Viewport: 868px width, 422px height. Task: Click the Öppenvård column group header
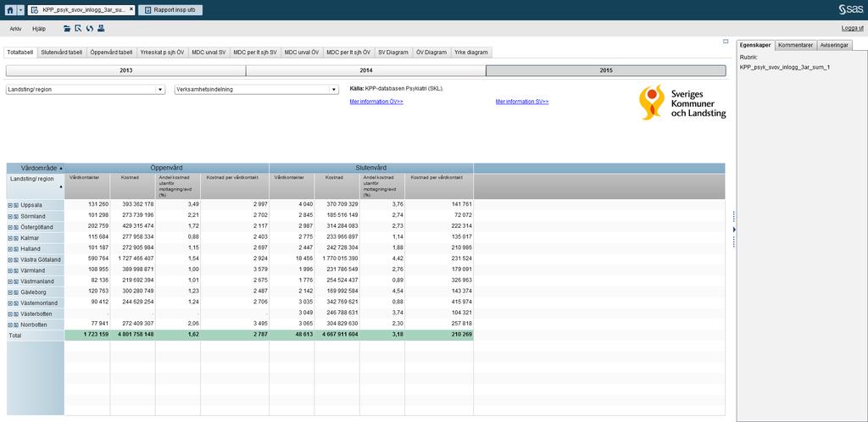(167, 168)
